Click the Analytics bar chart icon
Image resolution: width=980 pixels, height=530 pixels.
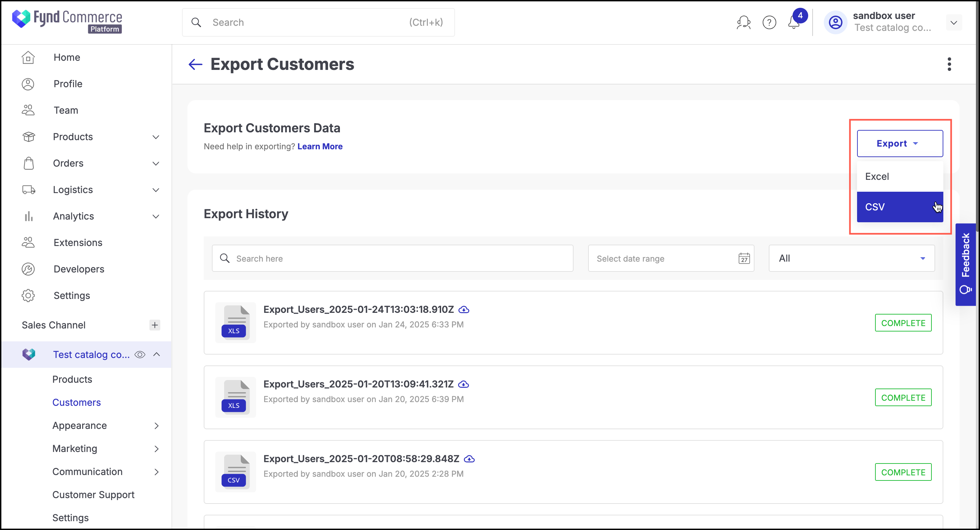29,216
